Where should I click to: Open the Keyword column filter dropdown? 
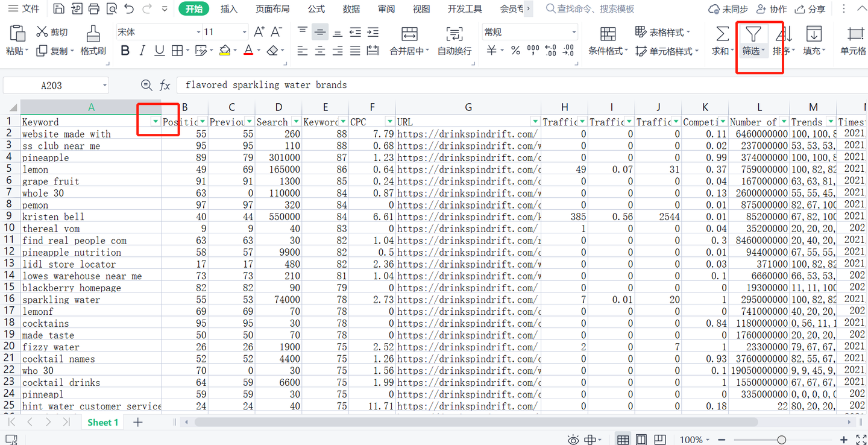[x=156, y=122]
